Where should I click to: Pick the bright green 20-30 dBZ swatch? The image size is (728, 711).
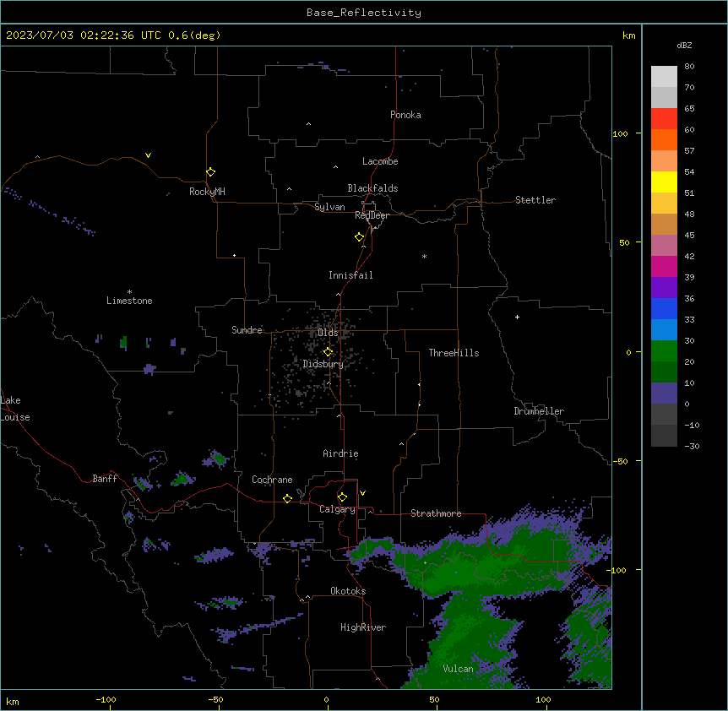tap(664, 351)
